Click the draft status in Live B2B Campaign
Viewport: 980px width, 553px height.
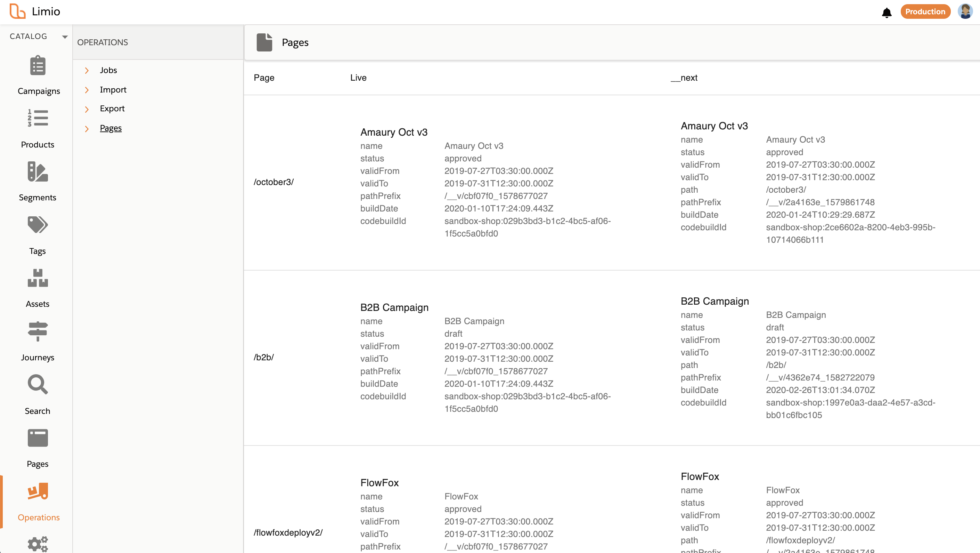453,334
